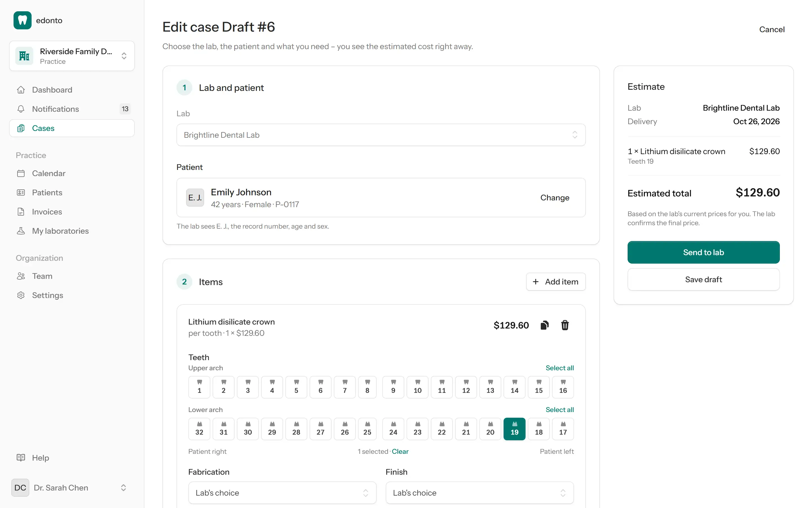
Task: Duplicate the Lithium disilicate crown item
Action: pos(545,325)
